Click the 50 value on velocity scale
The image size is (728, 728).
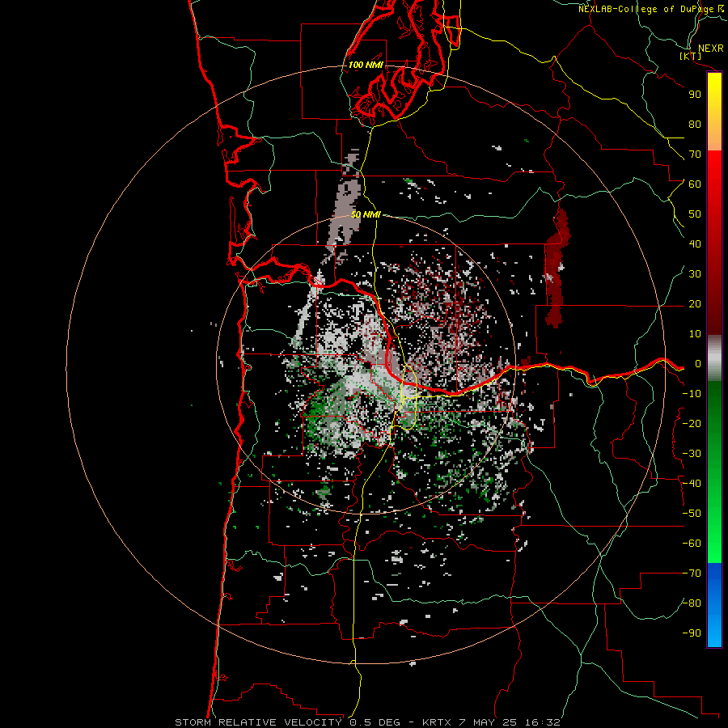coord(695,214)
